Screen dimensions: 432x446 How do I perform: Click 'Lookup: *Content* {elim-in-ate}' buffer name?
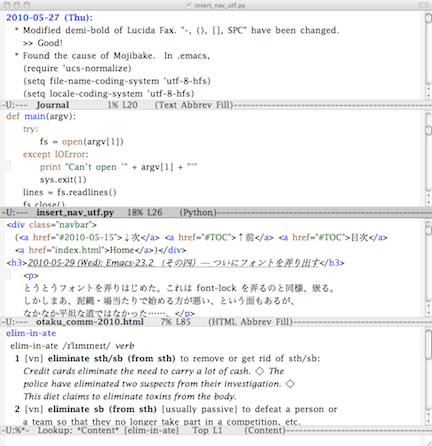[108, 430]
